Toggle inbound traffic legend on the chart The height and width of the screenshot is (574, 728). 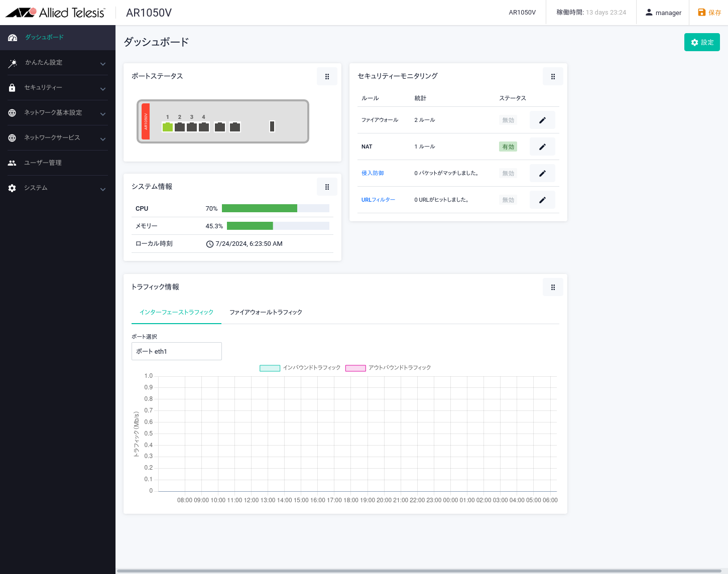click(x=270, y=368)
